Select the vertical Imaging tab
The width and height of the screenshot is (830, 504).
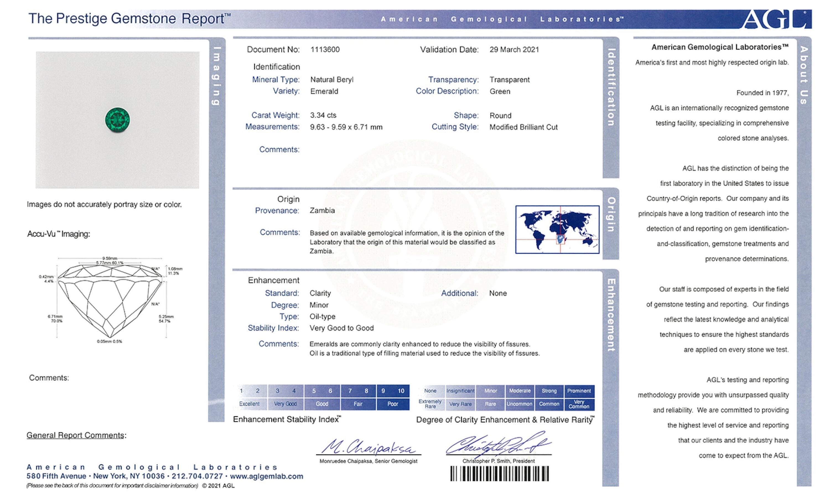(x=217, y=76)
